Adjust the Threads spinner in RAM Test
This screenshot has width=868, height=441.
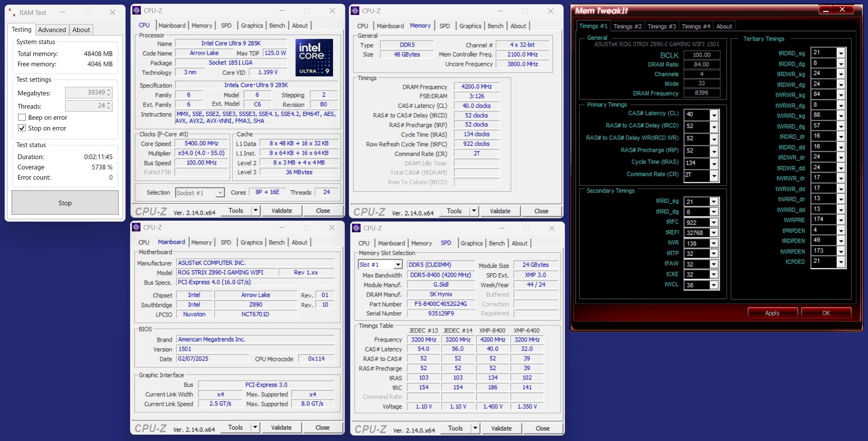[109, 106]
